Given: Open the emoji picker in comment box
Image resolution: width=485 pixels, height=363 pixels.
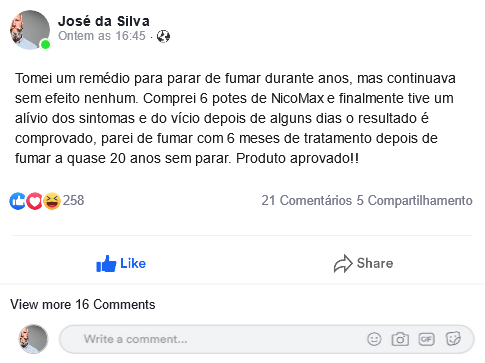Looking at the screenshot, I should [x=374, y=339].
